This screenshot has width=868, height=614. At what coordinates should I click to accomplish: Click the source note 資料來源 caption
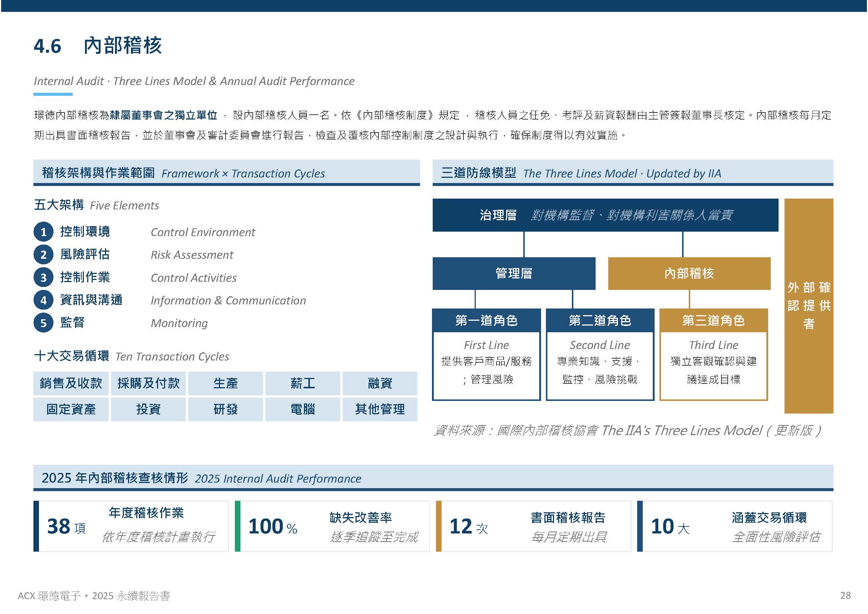[627, 431]
